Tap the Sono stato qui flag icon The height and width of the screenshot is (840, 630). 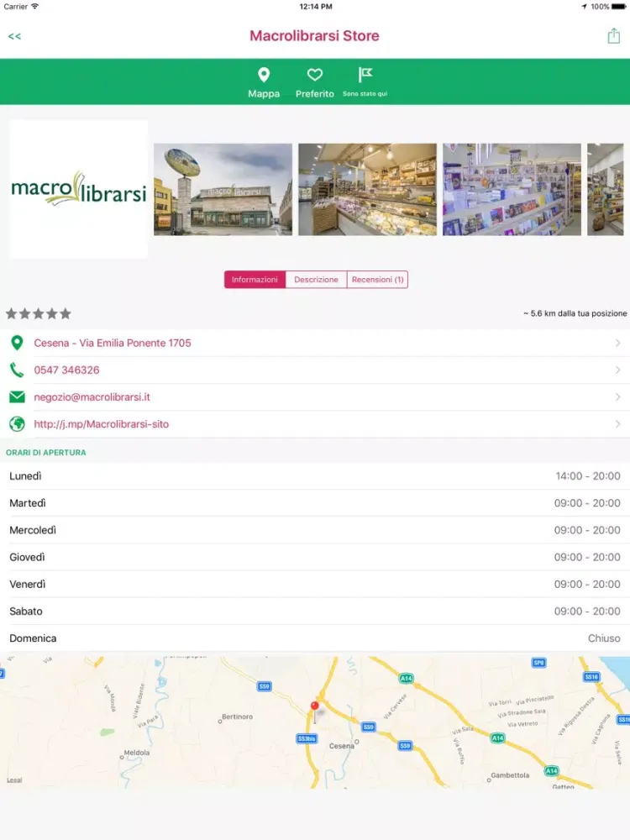365,75
